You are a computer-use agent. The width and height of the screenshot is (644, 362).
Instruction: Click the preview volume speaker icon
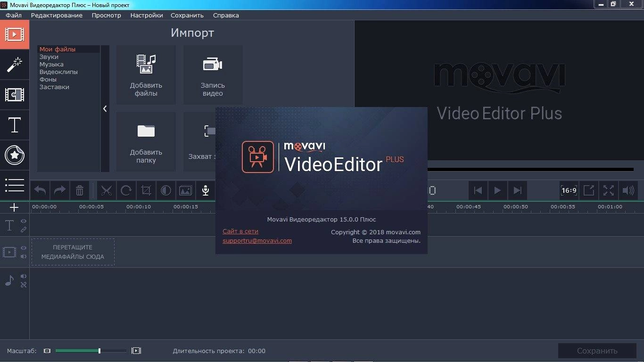(628, 190)
